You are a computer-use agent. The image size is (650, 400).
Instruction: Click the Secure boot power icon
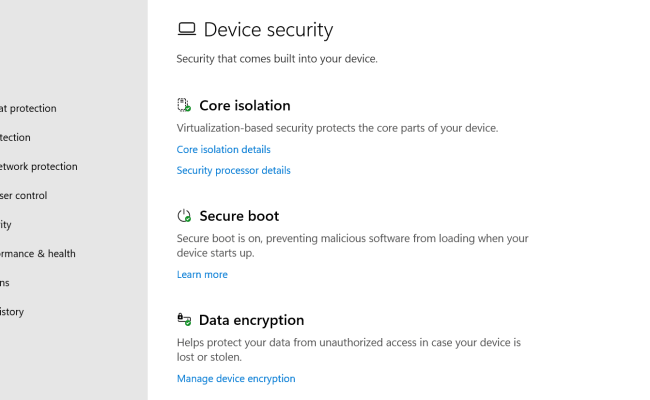tap(184, 216)
